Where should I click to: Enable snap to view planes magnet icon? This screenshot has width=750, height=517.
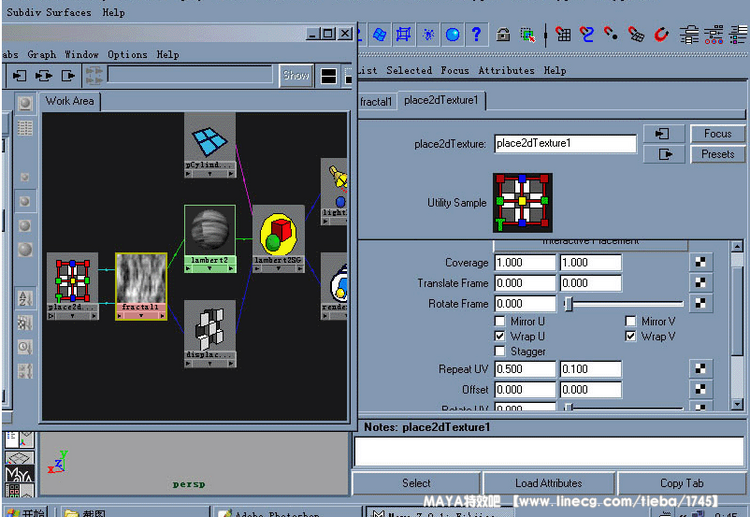click(x=636, y=34)
